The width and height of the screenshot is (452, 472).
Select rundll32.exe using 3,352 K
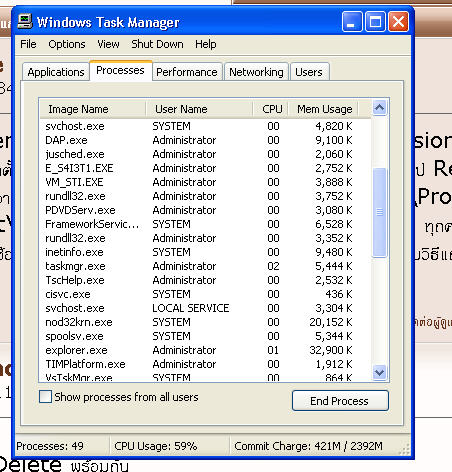point(205,238)
